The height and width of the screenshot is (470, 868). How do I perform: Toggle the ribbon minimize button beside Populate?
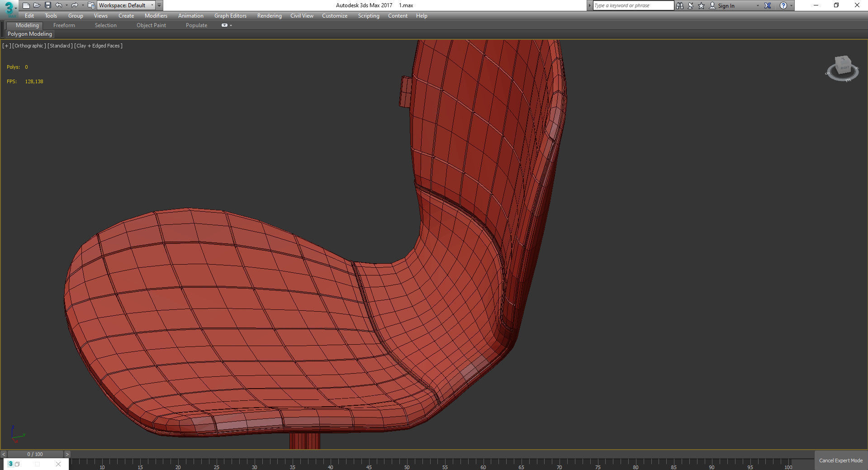(x=225, y=25)
